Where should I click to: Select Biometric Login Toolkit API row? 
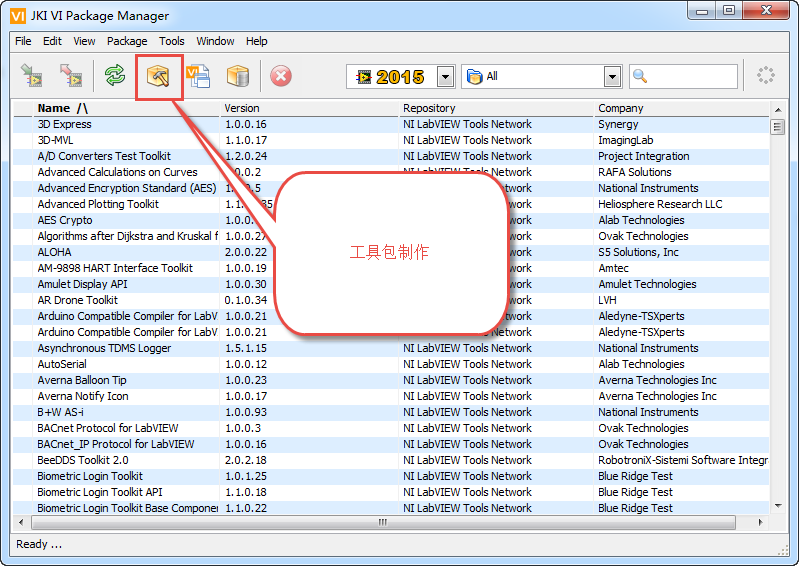coord(391,492)
